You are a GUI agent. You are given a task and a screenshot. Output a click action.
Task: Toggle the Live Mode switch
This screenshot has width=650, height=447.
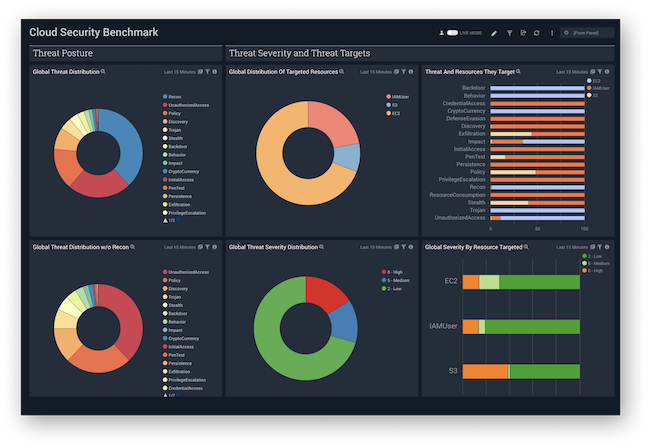452,33
